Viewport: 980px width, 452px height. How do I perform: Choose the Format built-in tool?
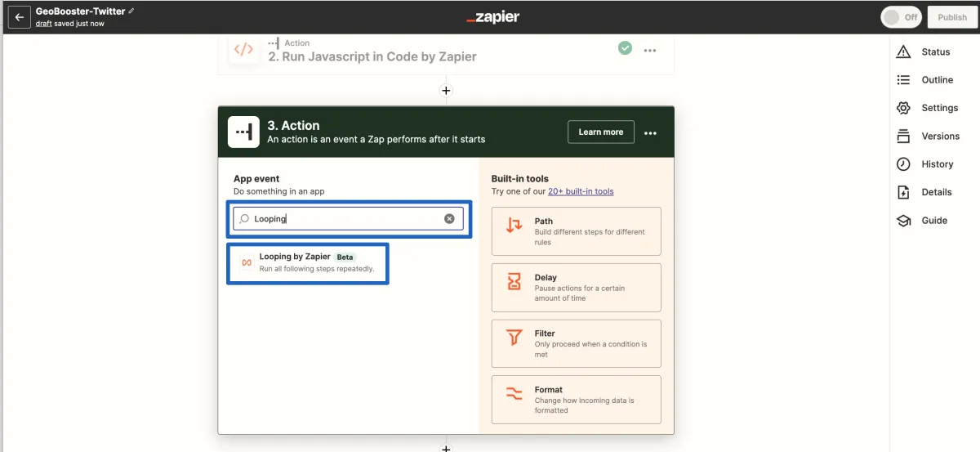click(576, 400)
